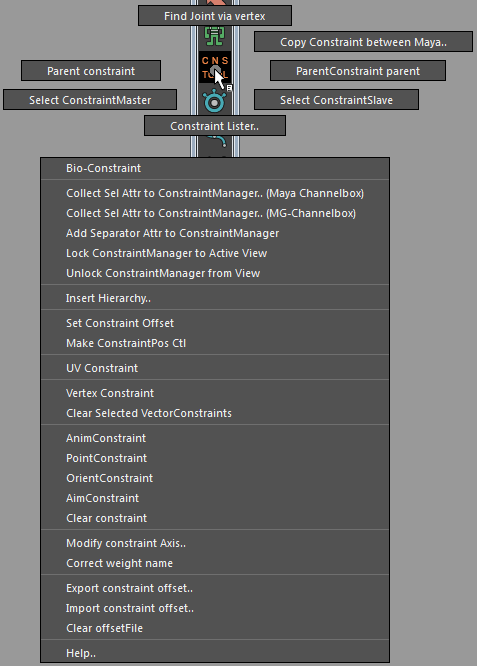
Task: Click Clear constraint
Action: pyautogui.click(x=215, y=518)
